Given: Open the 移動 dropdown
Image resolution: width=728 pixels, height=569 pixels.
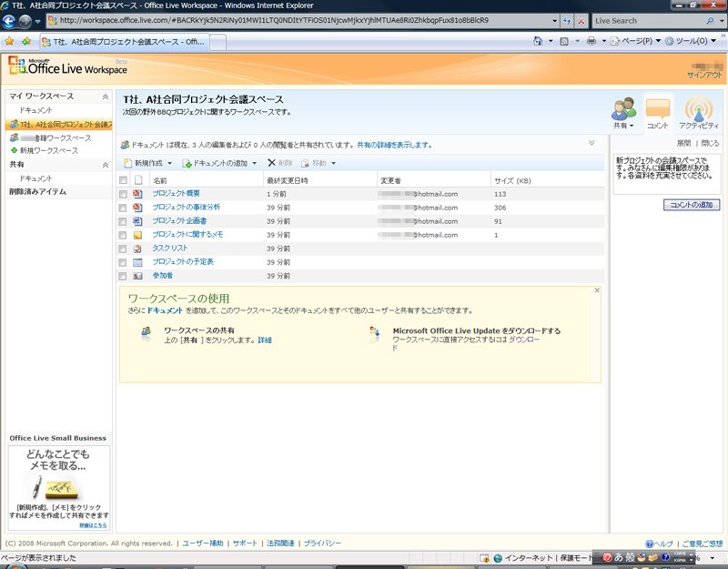Looking at the screenshot, I should click(318, 163).
